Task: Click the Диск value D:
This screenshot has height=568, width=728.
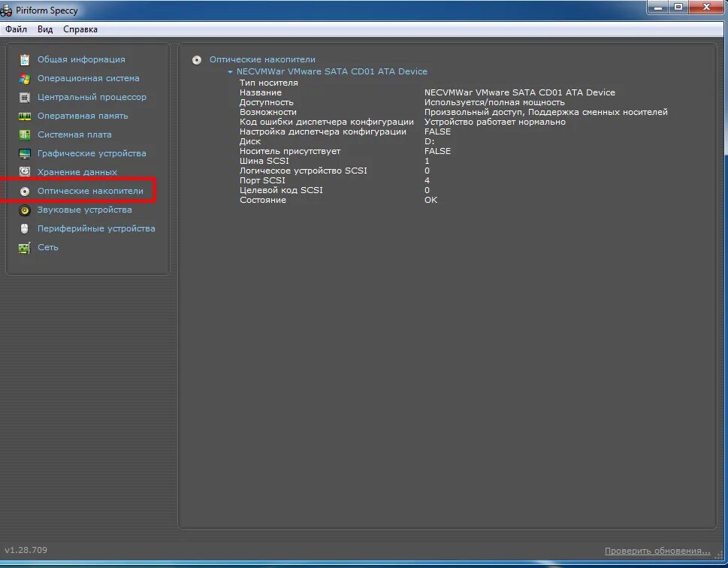Action: [430, 141]
